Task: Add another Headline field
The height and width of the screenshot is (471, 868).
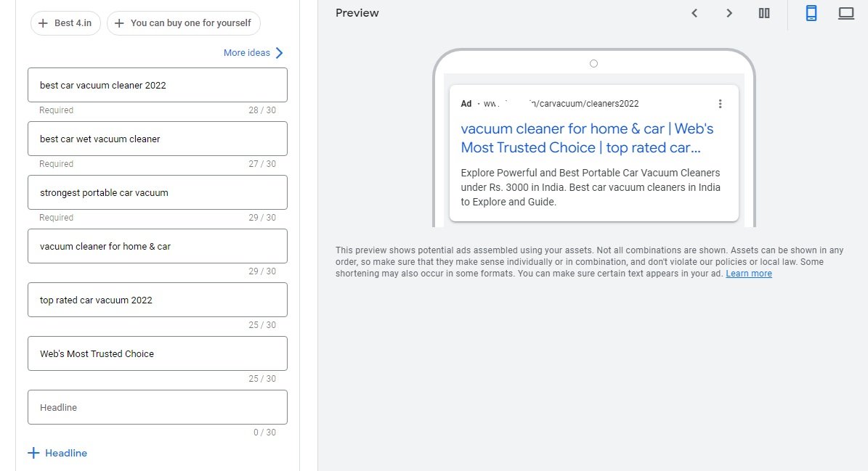Action: [x=57, y=453]
